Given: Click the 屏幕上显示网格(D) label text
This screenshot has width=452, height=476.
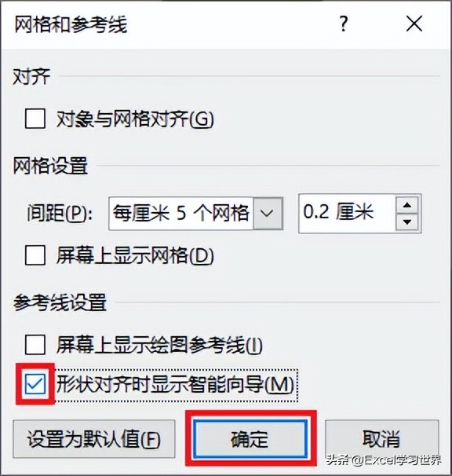Looking at the screenshot, I should [135, 255].
